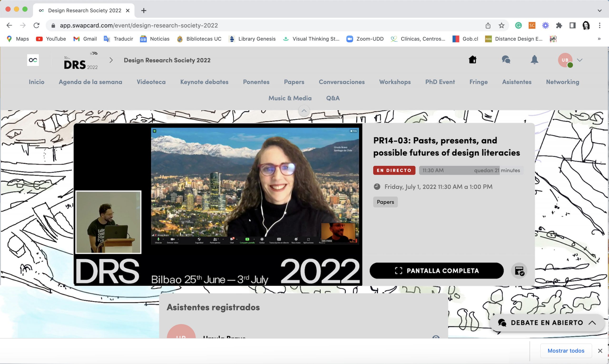Open the tab search dropdown arrow
The image size is (609, 364).
coord(599,10)
